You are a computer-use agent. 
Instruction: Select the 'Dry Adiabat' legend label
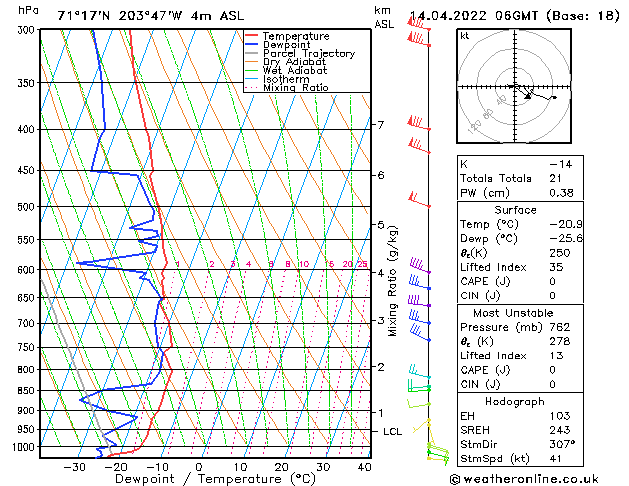(294, 62)
